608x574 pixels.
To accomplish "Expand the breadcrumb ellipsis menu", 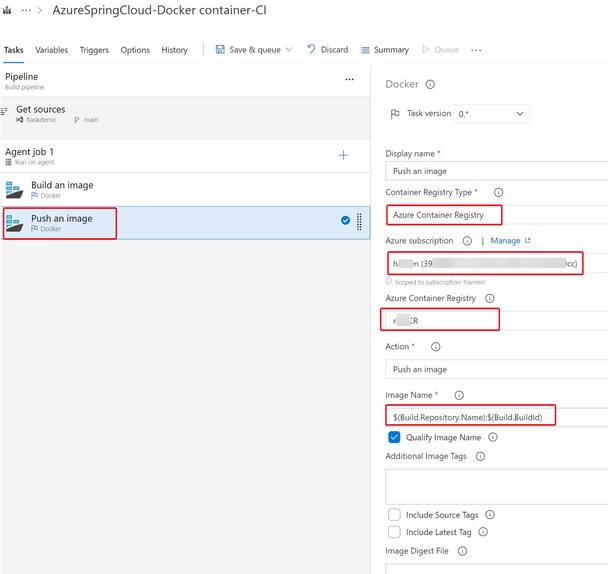I will 26,10.
